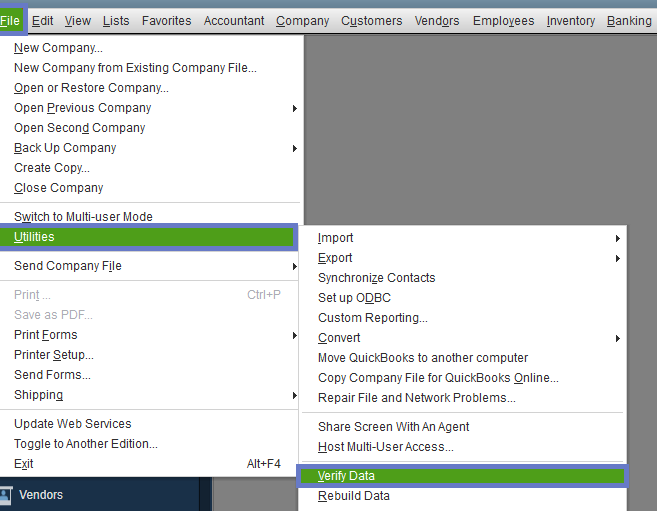This screenshot has height=511, width=657.
Task: Open the Accountant menu
Action: [x=234, y=21]
